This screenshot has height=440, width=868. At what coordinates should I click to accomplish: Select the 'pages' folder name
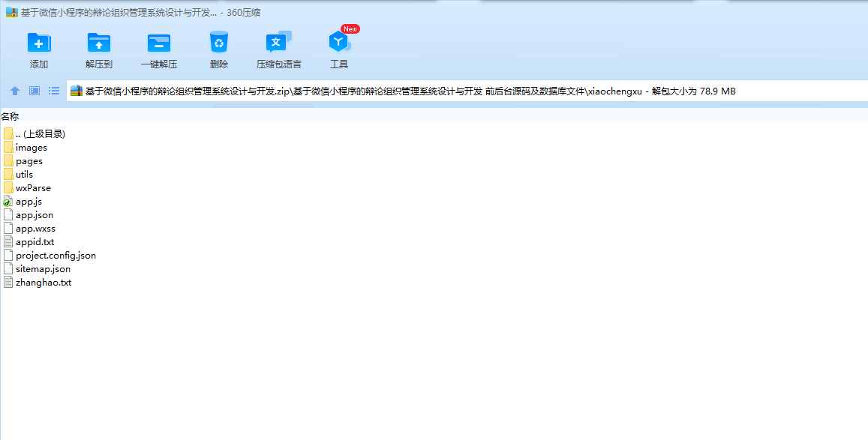[x=29, y=161]
